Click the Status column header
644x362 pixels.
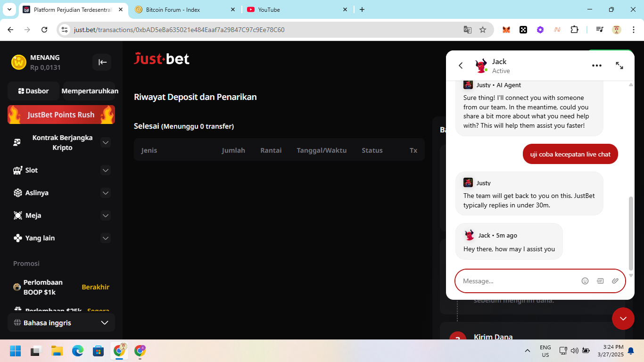(372, 150)
